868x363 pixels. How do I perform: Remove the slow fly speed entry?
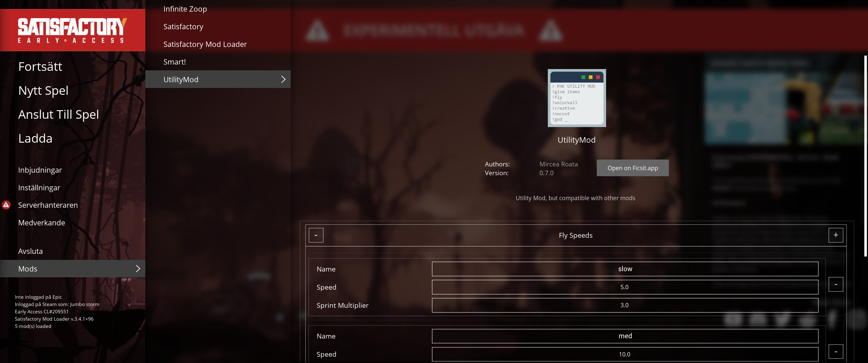(836, 285)
